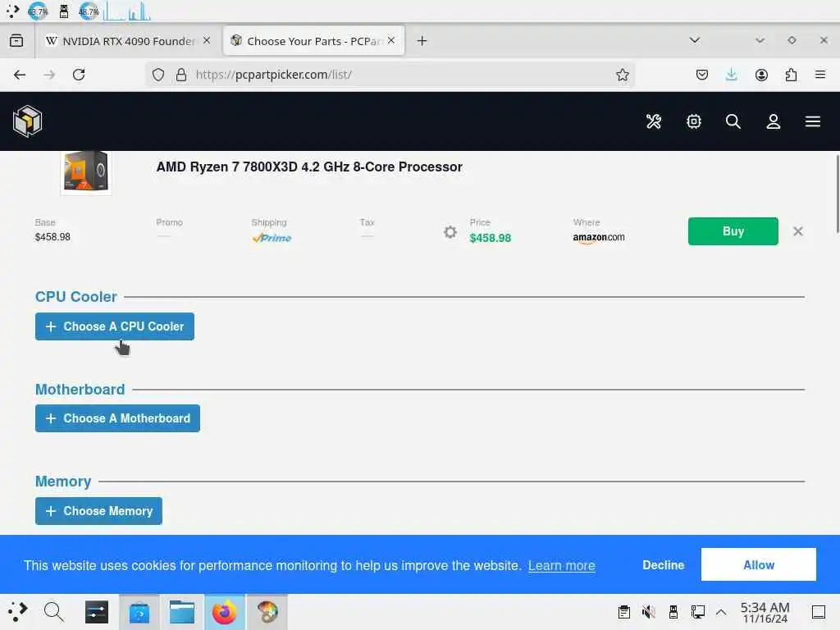Image resolution: width=840 pixels, height=630 pixels.
Task: Click the Ryzen 7 7800X3D product thumbnail
Action: click(x=85, y=172)
